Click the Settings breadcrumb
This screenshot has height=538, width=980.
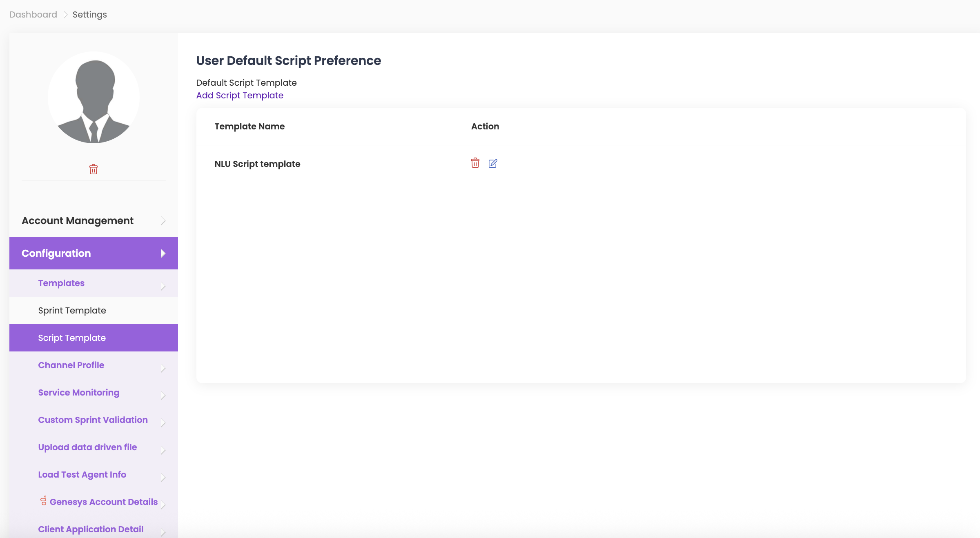point(89,15)
